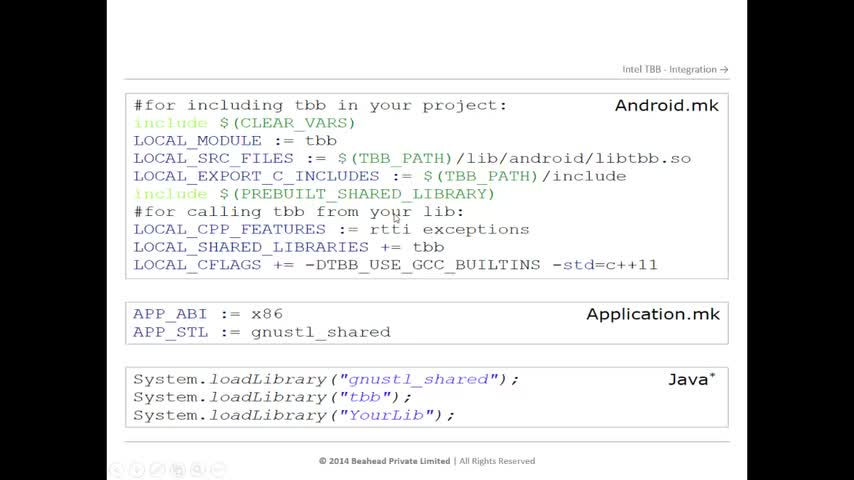Click the 'LOCAL_SRC_FILES' line
Viewport: 854px width, 480px height.
[412, 159]
